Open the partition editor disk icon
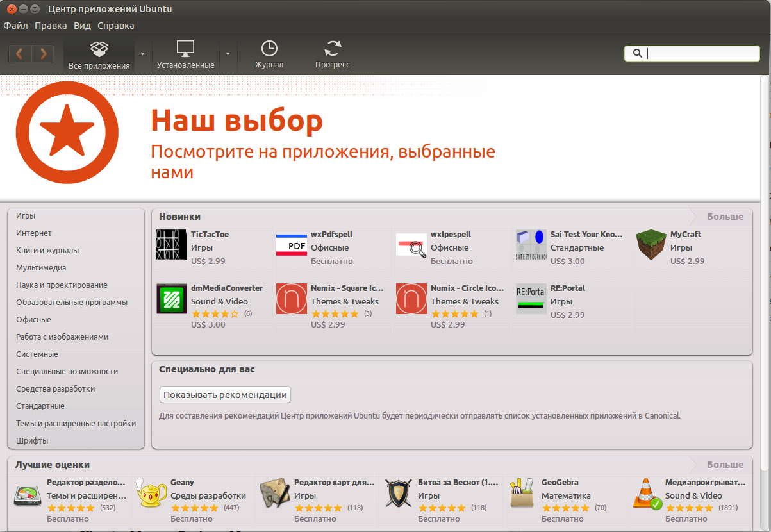The width and height of the screenshot is (771, 532). point(28,495)
